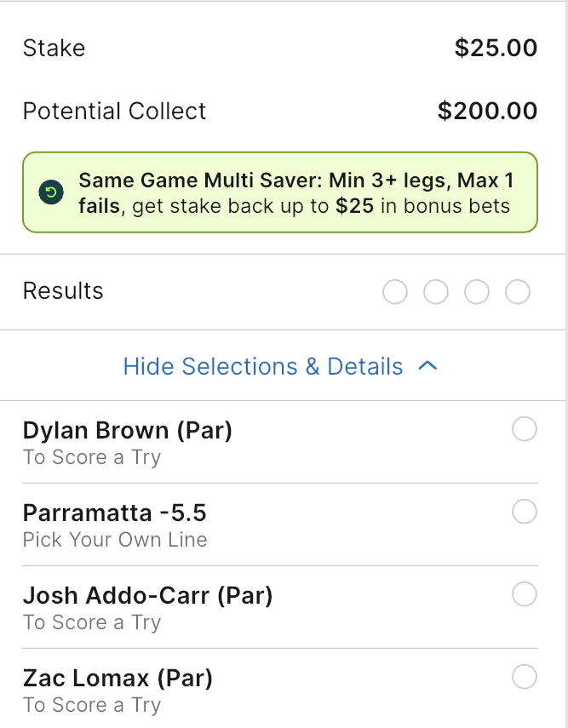Click the $200.00 potential collect amount
The image size is (568, 728).
click(487, 111)
